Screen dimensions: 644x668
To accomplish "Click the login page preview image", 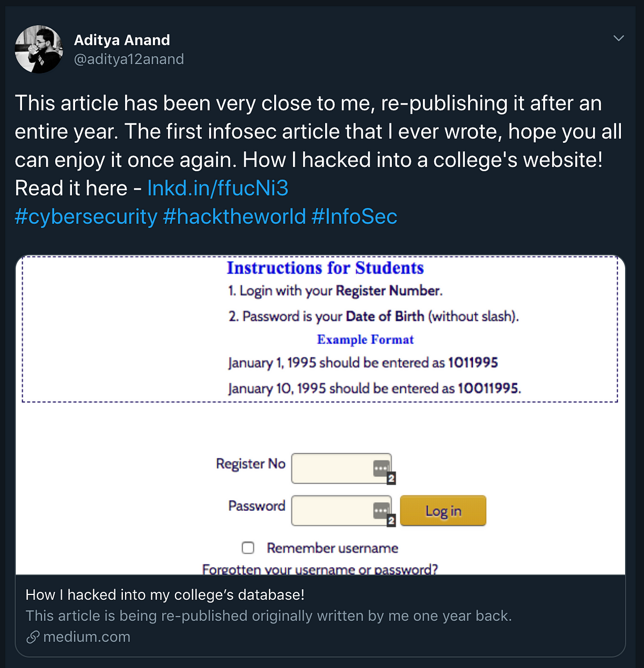I will [320, 415].
